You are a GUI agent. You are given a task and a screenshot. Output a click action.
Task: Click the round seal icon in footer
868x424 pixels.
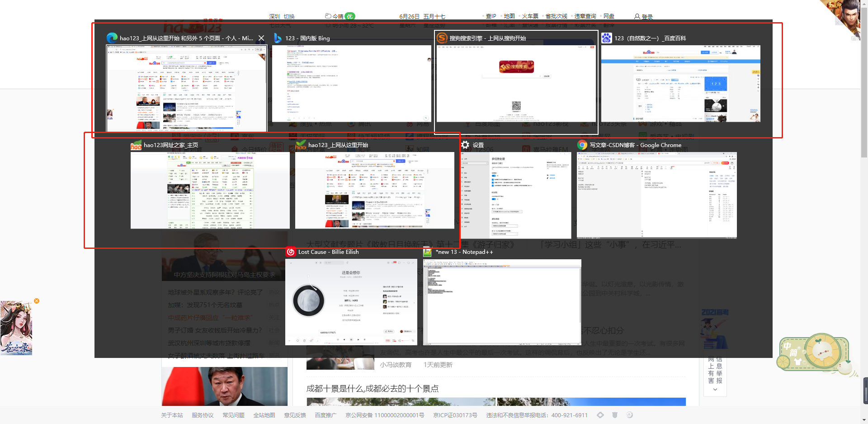click(630, 415)
